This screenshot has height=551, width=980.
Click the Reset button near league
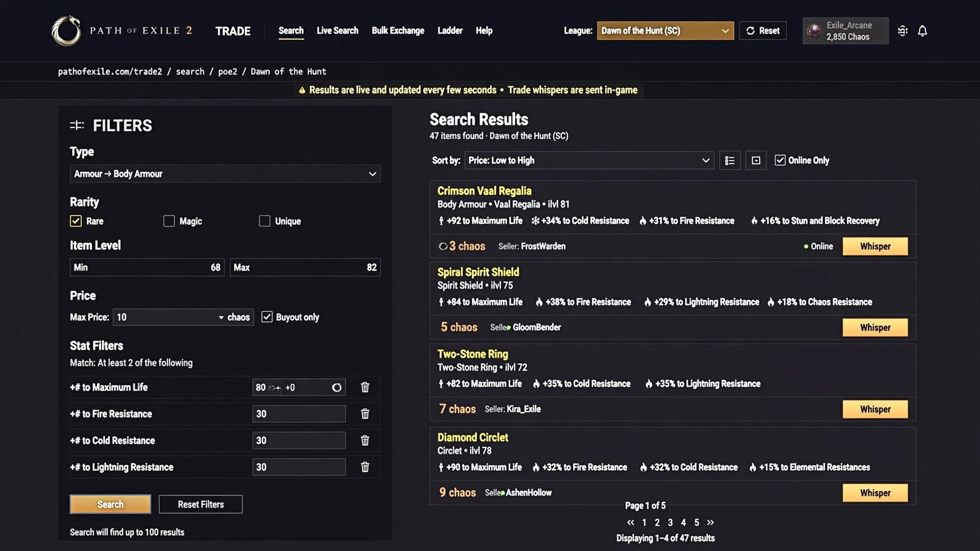[x=763, y=31]
